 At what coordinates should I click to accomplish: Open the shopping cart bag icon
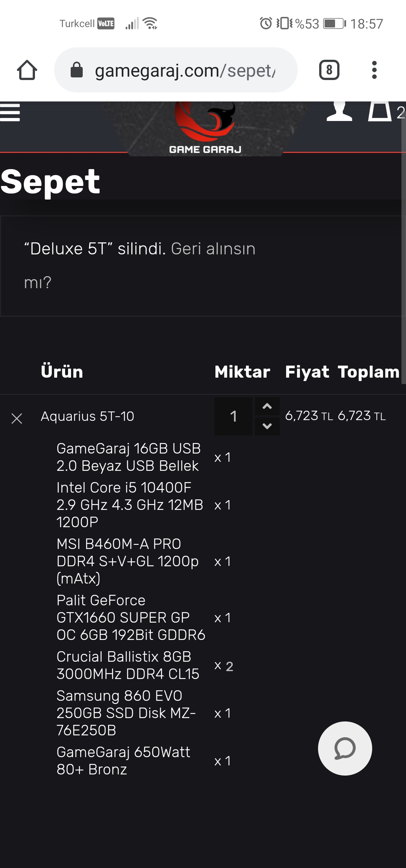pyautogui.click(x=380, y=112)
